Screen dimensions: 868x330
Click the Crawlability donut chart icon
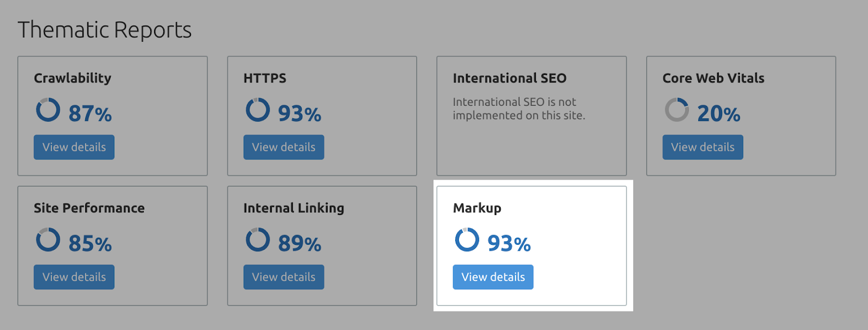[48, 110]
